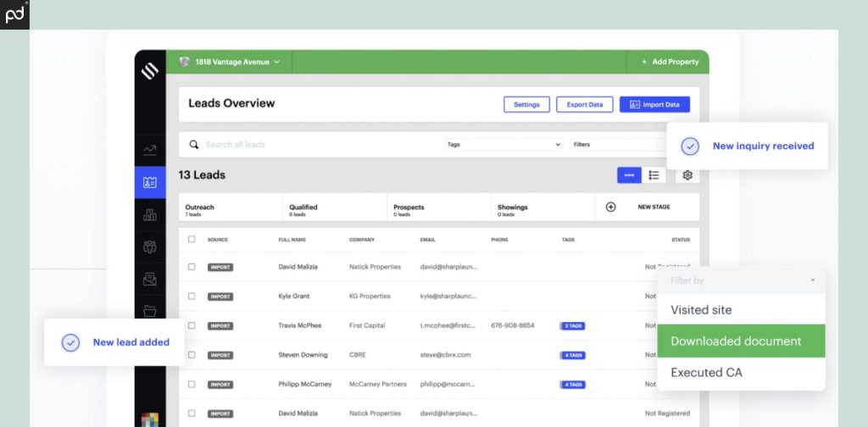Viewport: 868px width, 427px height.
Task: Click the FULL NAME column header
Action: click(292, 240)
